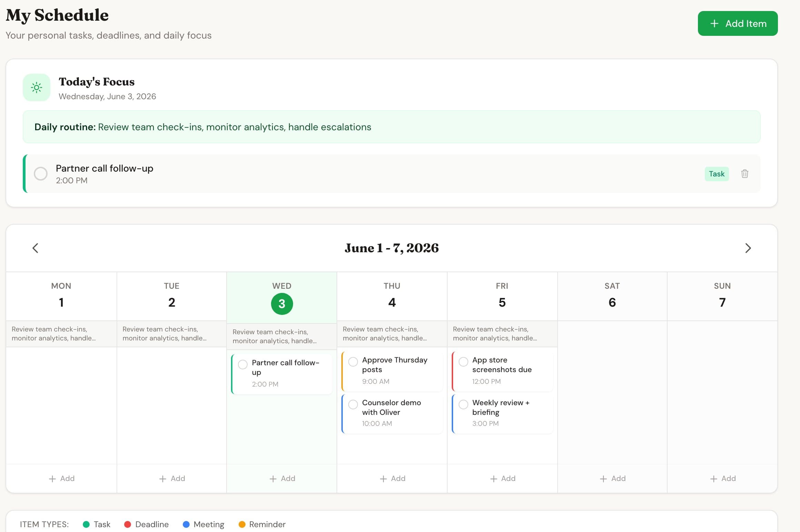Click the Wednesday, June 3, 2026 date text
Viewport: 800px width, 532px height.
[x=107, y=96]
